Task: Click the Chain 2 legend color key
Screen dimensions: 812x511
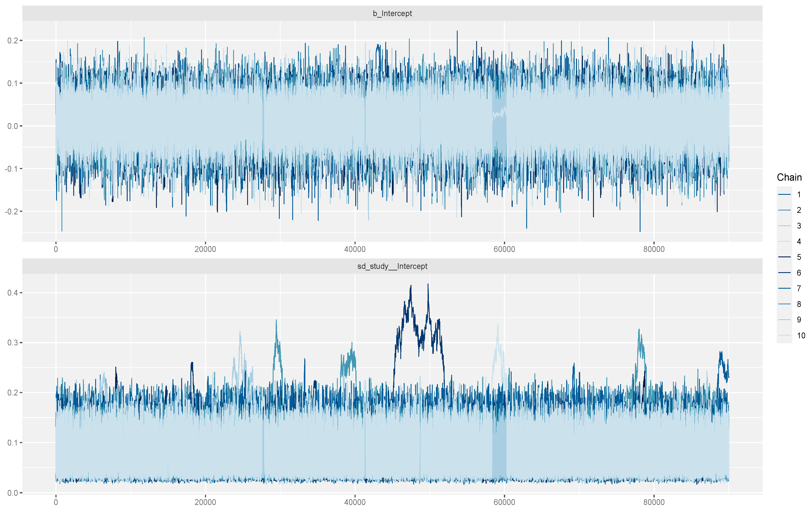Action: coord(784,210)
